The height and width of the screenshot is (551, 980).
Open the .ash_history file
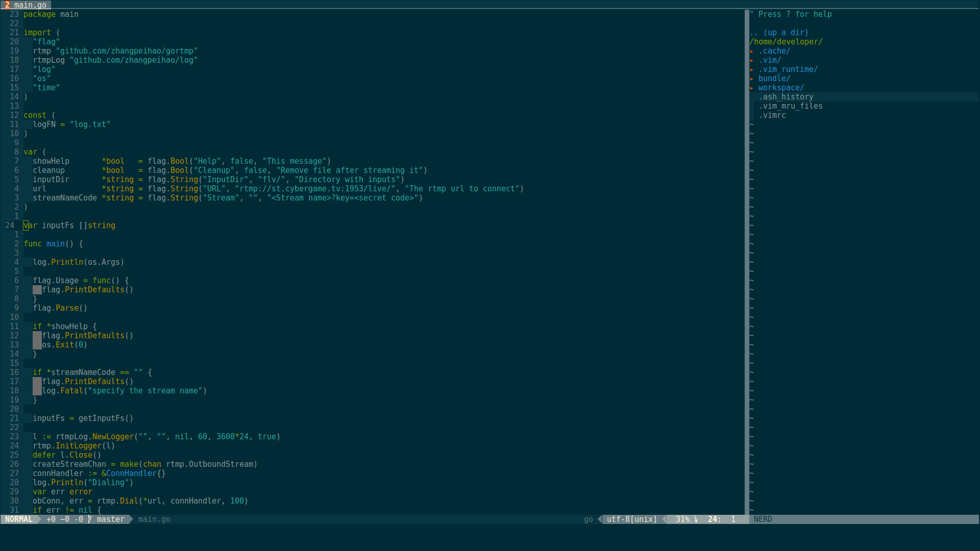[x=786, y=97]
